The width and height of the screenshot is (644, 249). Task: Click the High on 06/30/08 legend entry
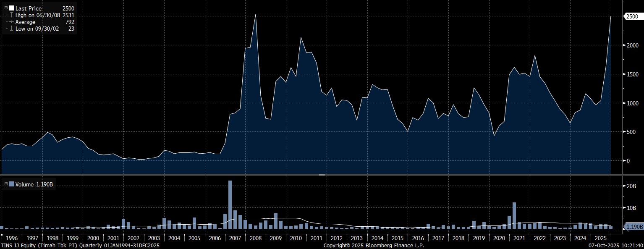click(x=39, y=15)
